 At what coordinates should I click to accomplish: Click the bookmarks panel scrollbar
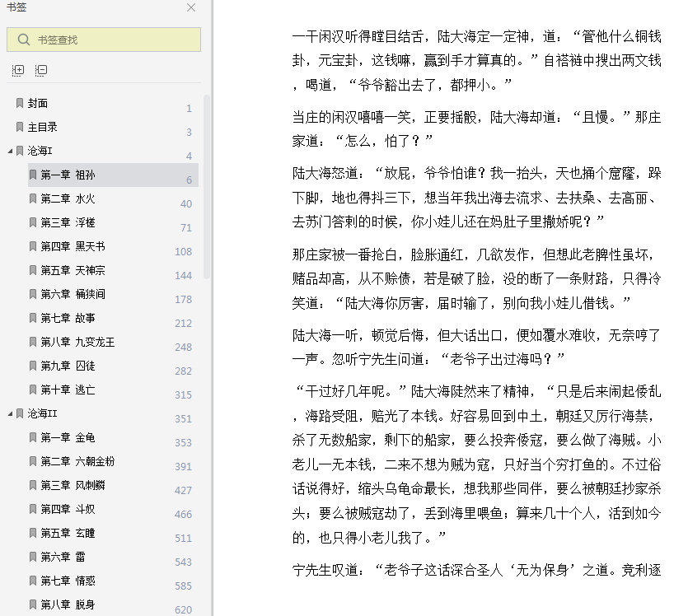coord(206,187)
